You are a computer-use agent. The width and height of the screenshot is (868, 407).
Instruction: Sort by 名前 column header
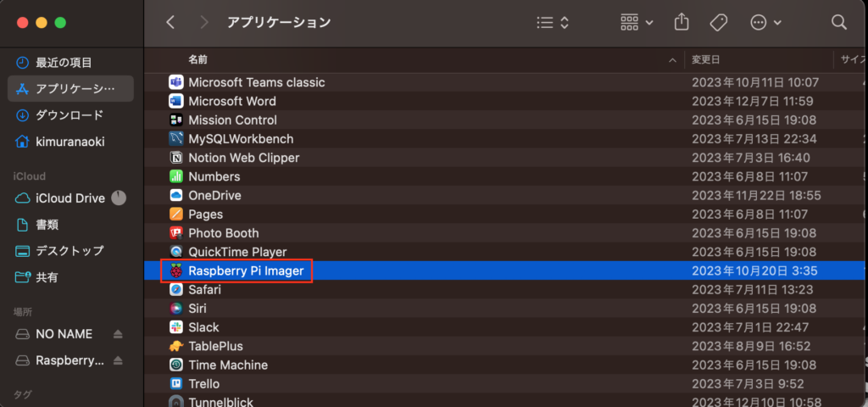click(198, 59)
